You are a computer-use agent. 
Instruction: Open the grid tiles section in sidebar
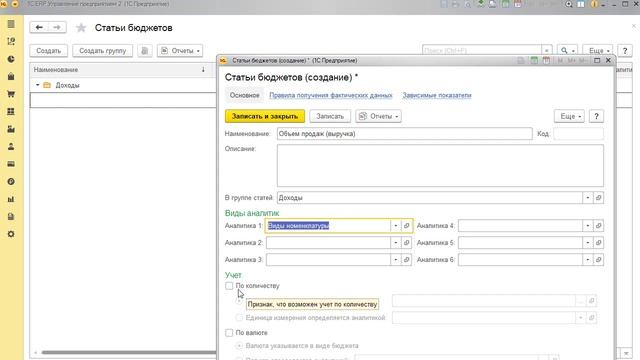[11, 111]
